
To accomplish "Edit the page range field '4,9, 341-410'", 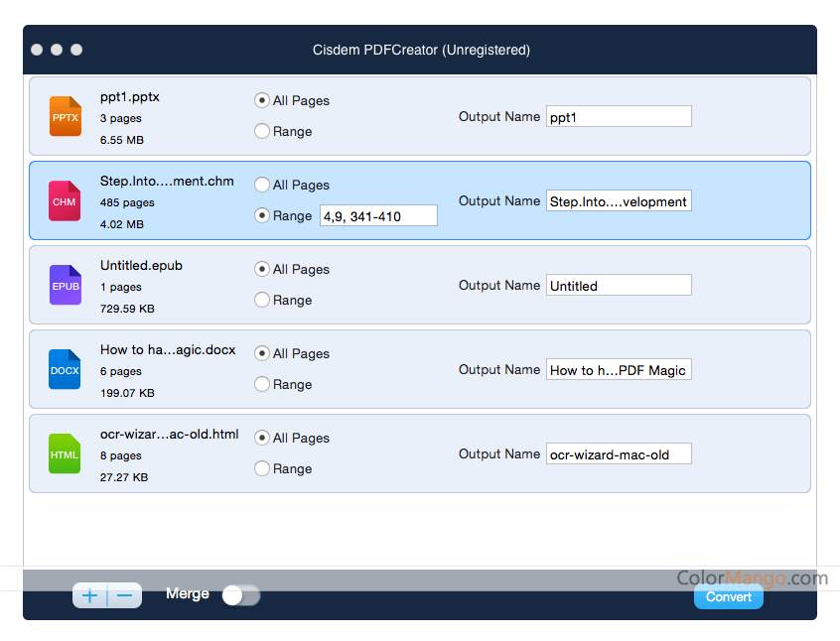I will 378,215.
